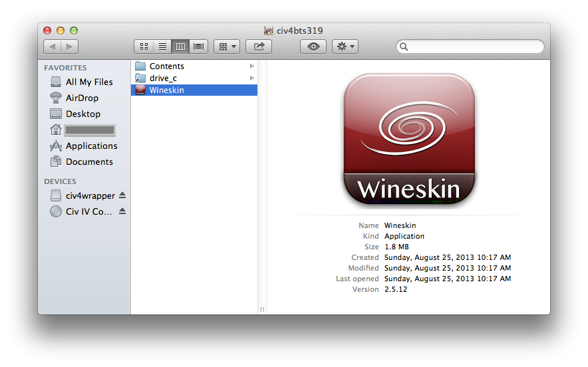Open Desktop in the sidebar
Viewport: 588px width, 367px height.
(84, 114)
